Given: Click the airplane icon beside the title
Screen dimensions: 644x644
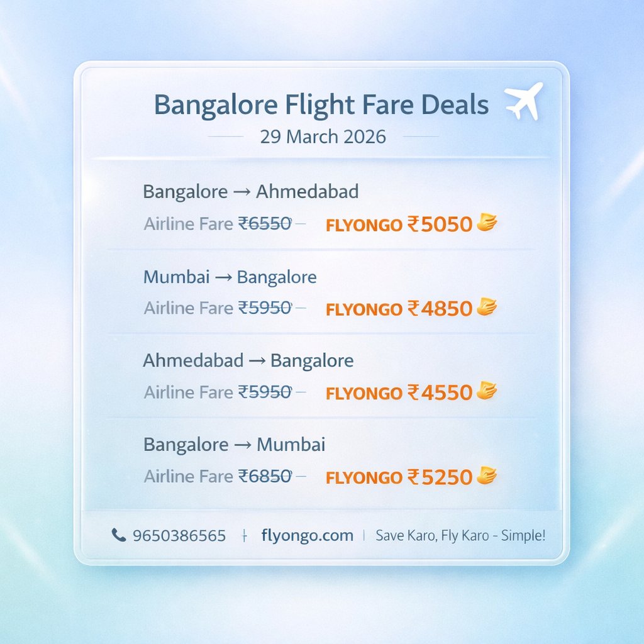Looking at the screenshot, I should click(523, 101).
